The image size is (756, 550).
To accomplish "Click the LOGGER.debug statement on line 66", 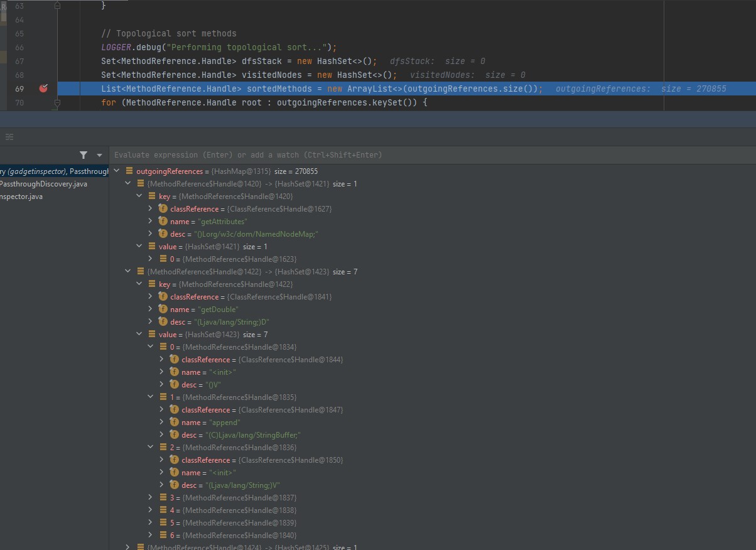I will 219,47.
